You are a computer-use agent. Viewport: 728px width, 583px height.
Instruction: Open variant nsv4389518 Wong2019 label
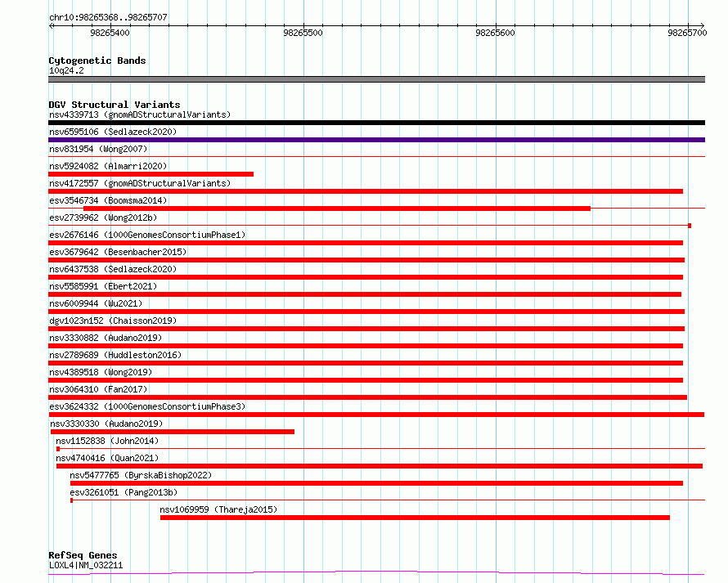point(101,372)
